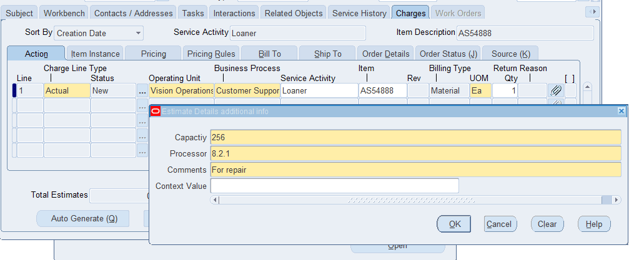644x260 pixels.
Task: Select Operating Unit cell 'Vision Operations'
Action: point(182,90)
